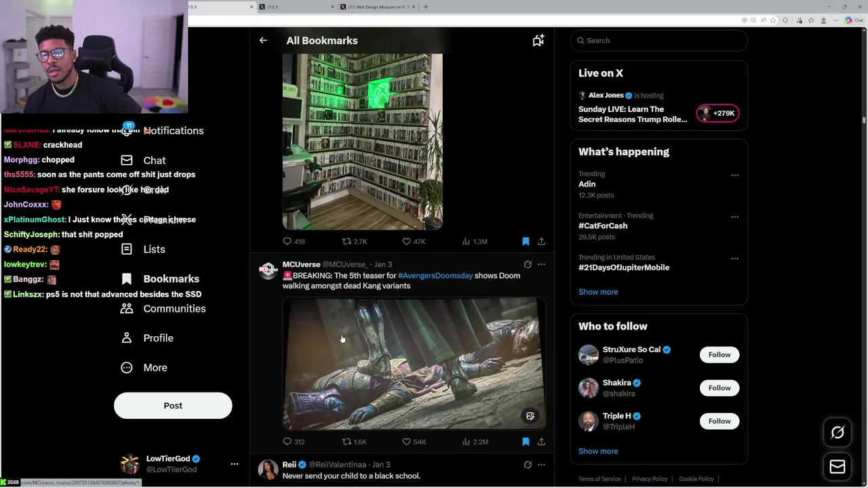Repost the MCUverse post with 1.6K reposts
The height and width of the screenshot is (488, 868).
click(347, 442)
